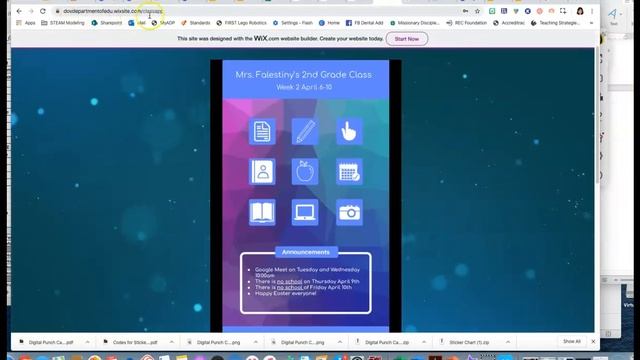Expand options for Digital Punch Ca...pdf download
This screenshot has height=360, width=640.
[87, 342]
